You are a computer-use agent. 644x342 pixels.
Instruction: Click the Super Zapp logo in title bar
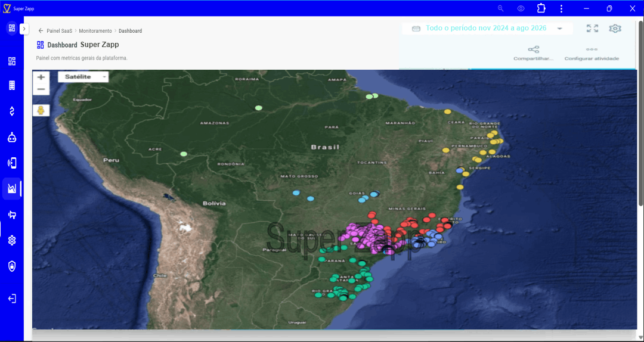point(7,8)
